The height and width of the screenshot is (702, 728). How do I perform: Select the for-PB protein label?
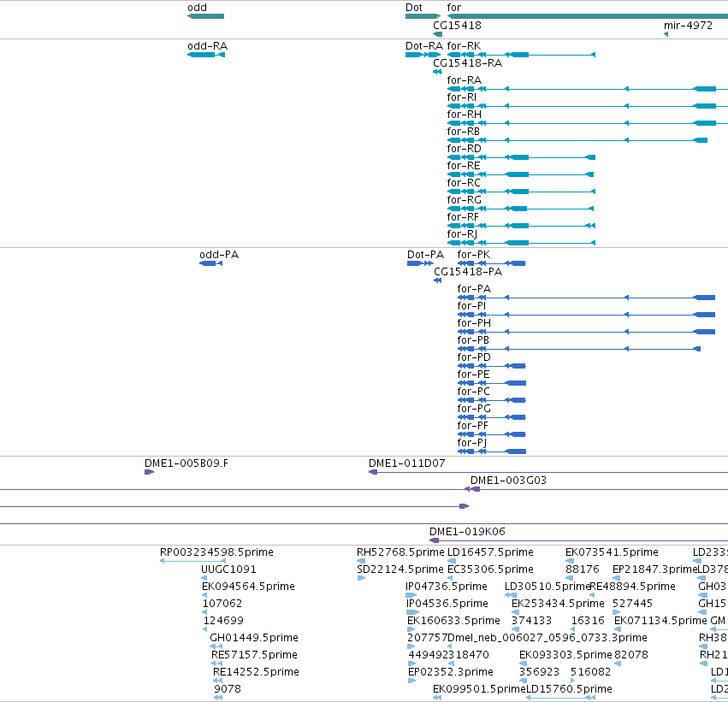click(472, 340)
